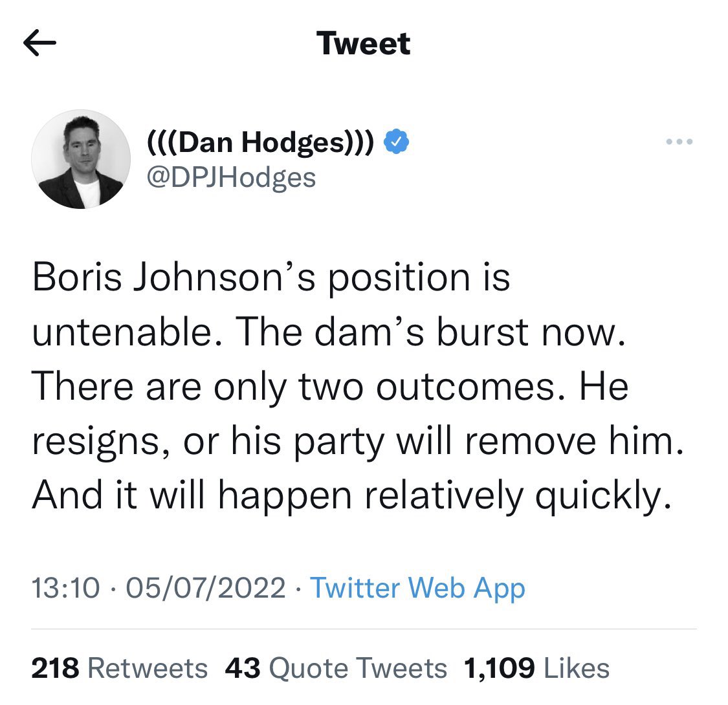Image resolution: width=728 pixels, height=705 pixels.
Task: Click "And it will happen relatively quickly."
Action: pos(349,495)
